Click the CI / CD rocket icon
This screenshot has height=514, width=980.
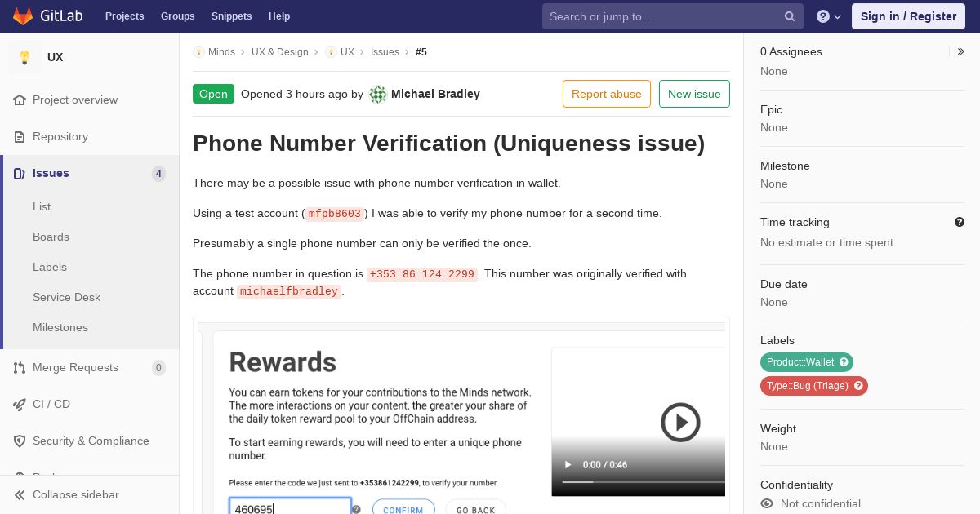[x=20, y=405]
